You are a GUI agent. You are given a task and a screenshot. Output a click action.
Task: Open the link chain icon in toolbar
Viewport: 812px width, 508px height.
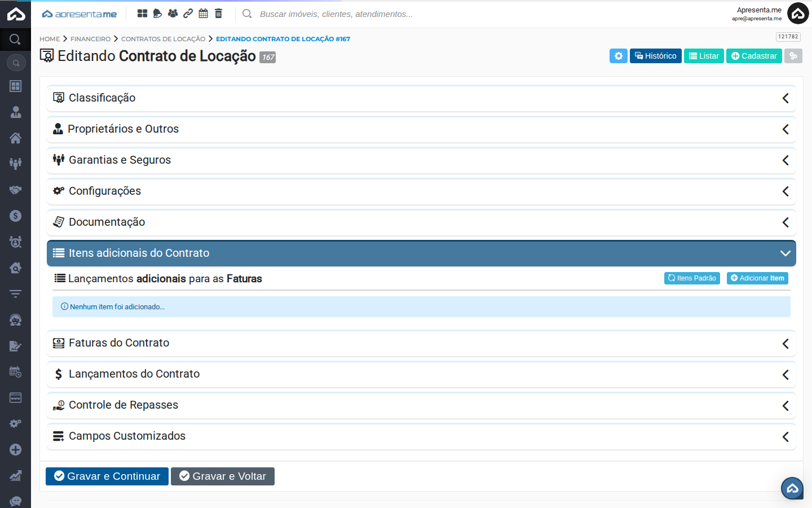pos(188,14)
